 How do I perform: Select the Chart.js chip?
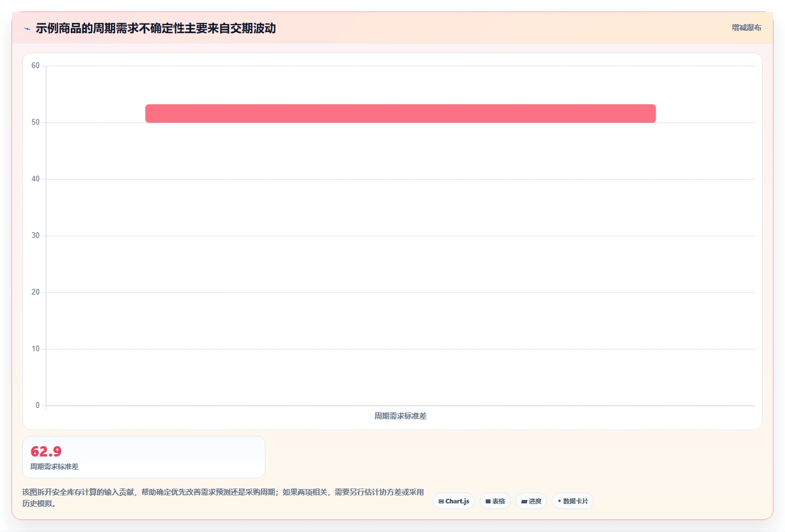(x=454, y=501)
